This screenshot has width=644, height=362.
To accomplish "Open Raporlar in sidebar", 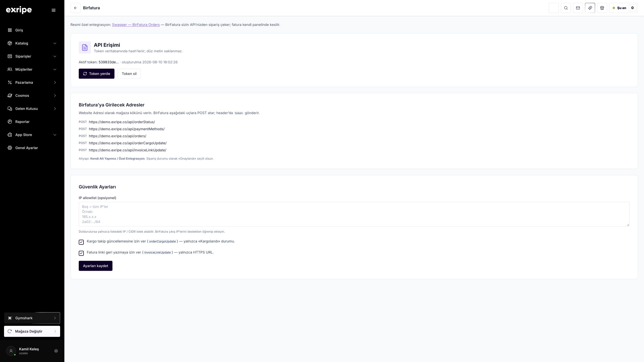I will pyautogui.click(x=32, y=122).
